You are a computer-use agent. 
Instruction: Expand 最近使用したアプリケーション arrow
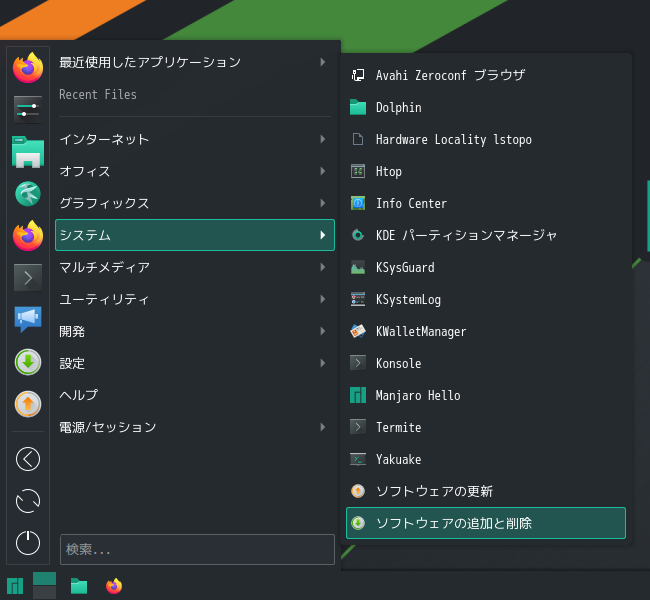click(323, 62)
